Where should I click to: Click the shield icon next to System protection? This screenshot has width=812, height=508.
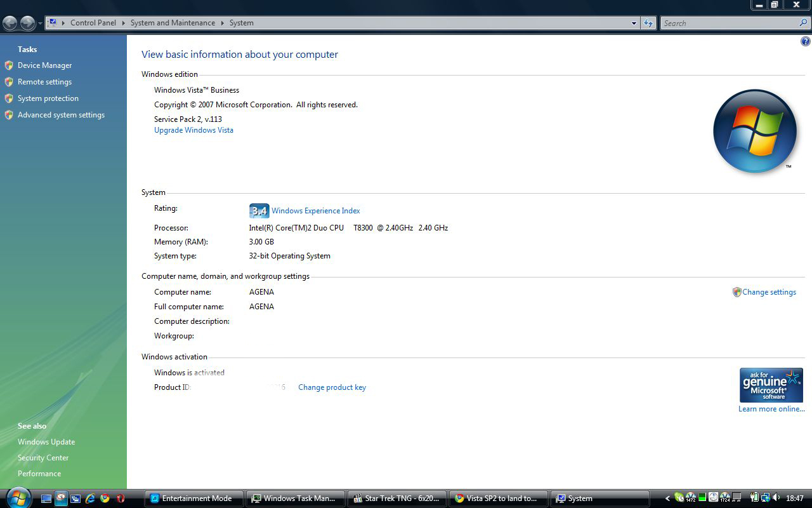point(9,98)
